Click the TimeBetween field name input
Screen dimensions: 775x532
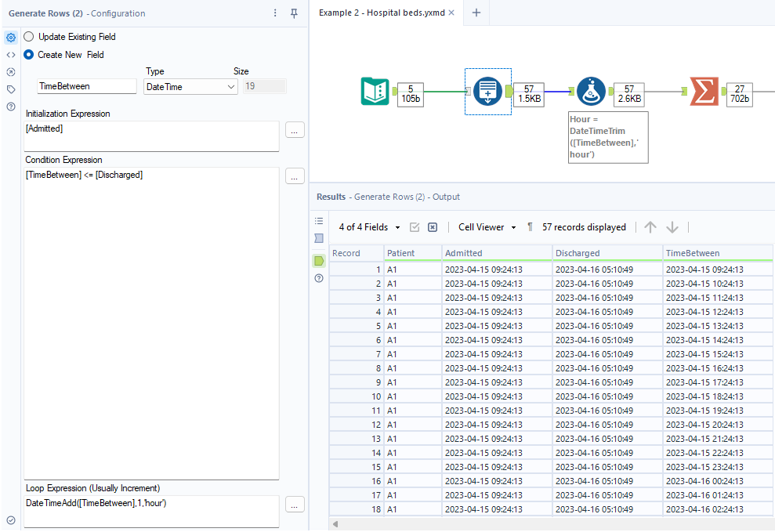pyautogui.click(x=86, y=87)
